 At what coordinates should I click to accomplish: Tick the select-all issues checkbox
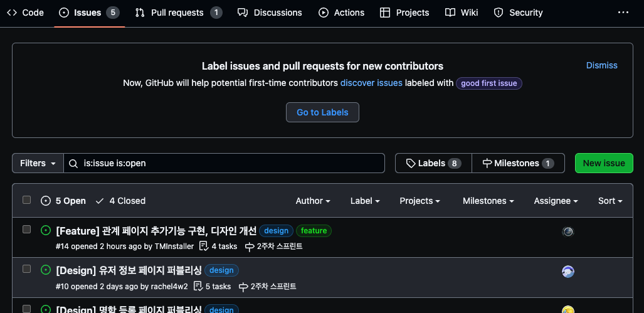point(27,200)
